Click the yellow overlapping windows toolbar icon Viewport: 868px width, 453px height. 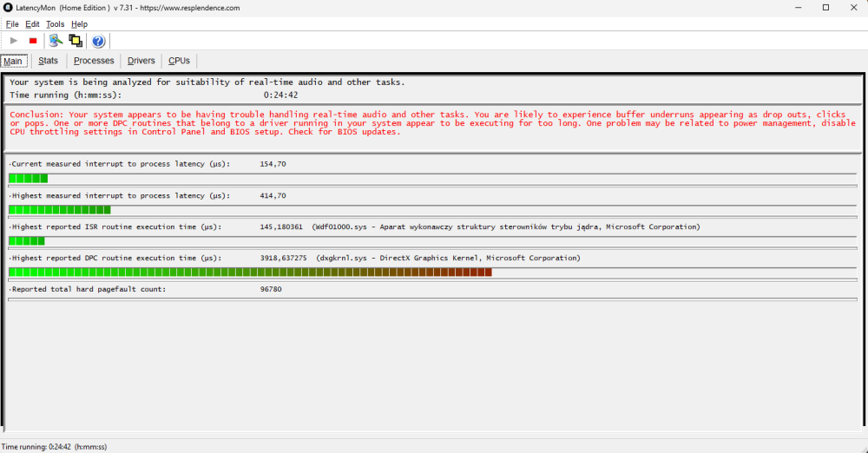(x=76, y=41)
